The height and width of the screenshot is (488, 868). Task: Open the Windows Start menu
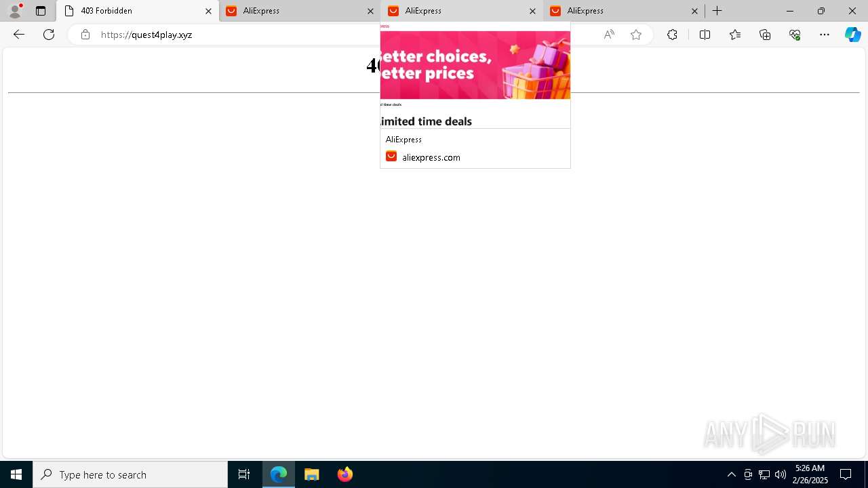[x=16, y=474]
